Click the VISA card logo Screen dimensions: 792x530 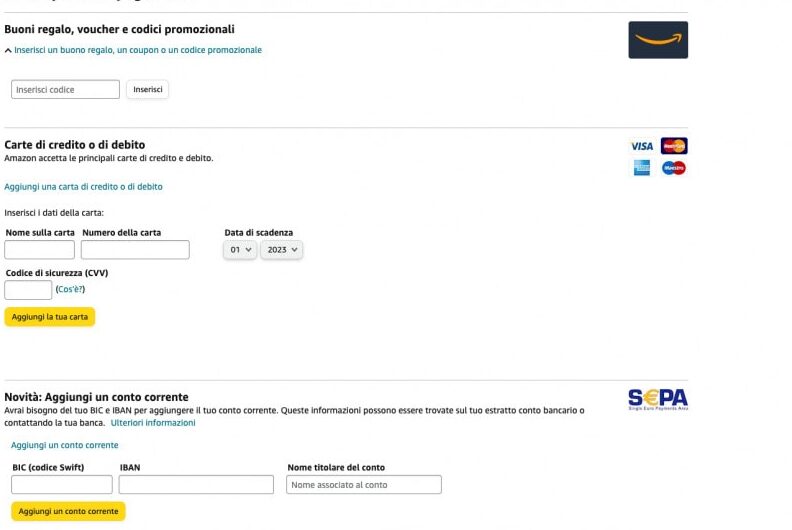click(642, 146)
